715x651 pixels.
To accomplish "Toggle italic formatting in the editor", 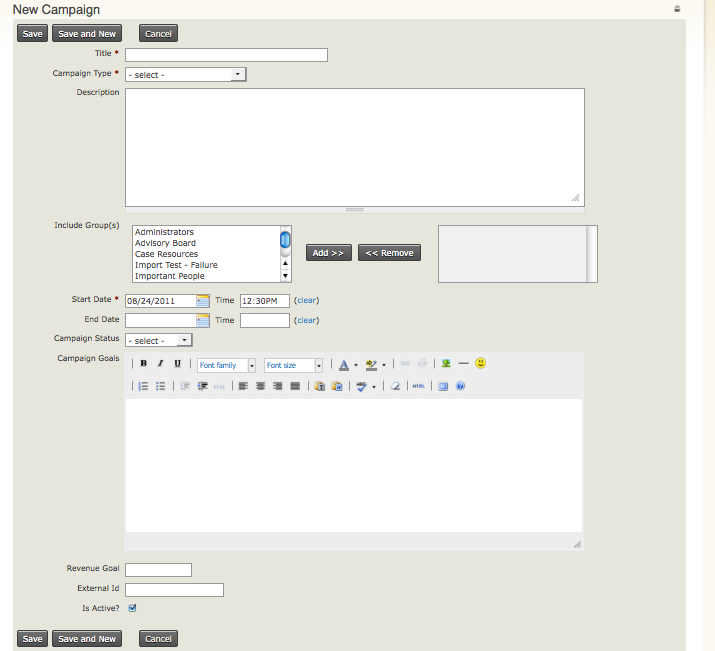I will coord(161,364).
